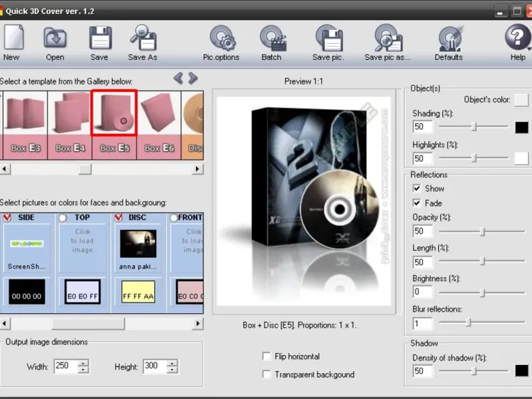The image size is (532, 399).
Task: Load an image for the FRONT face
Action: point(187,248)
